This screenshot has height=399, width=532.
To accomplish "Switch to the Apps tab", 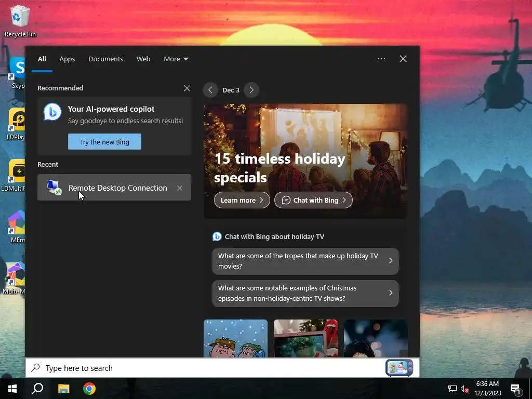I will pos(67,59).
